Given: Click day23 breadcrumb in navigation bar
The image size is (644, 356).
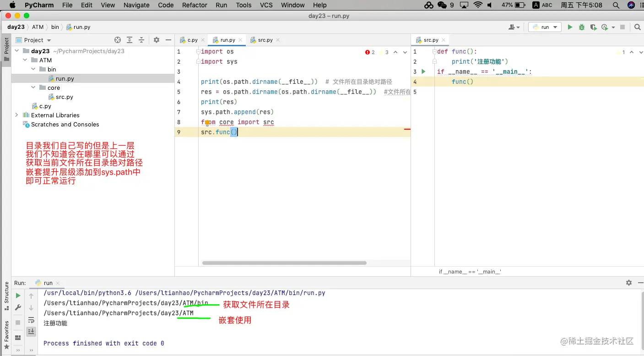Looking at the screenshot, I should pyautogui.click(x=16, y=27).
